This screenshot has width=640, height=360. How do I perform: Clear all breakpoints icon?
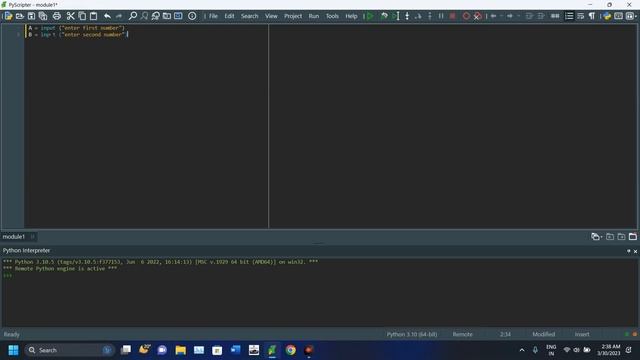(478, 16)
